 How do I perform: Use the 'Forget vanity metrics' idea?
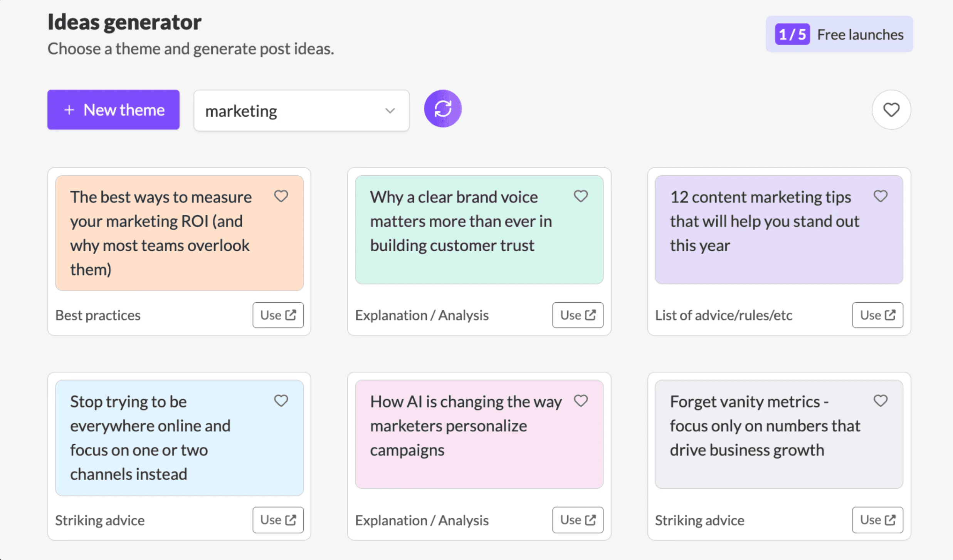pyautogui.click(x=877, y=520)
